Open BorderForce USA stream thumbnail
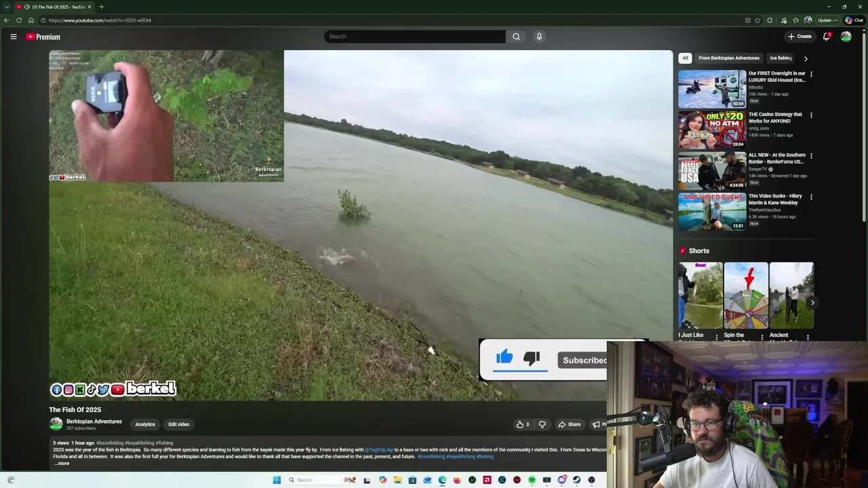This screenshot has width=868, height=488. [712, 170]
